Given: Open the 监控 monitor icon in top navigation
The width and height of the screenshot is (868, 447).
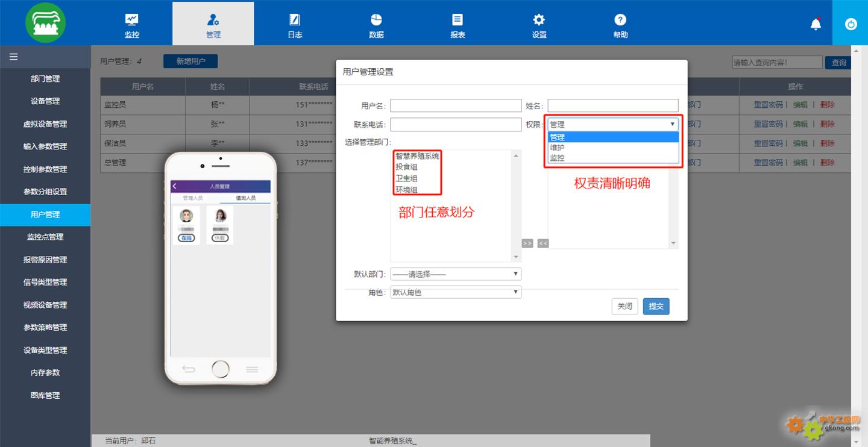Looking at the screenshot, I should pos(132,19).
